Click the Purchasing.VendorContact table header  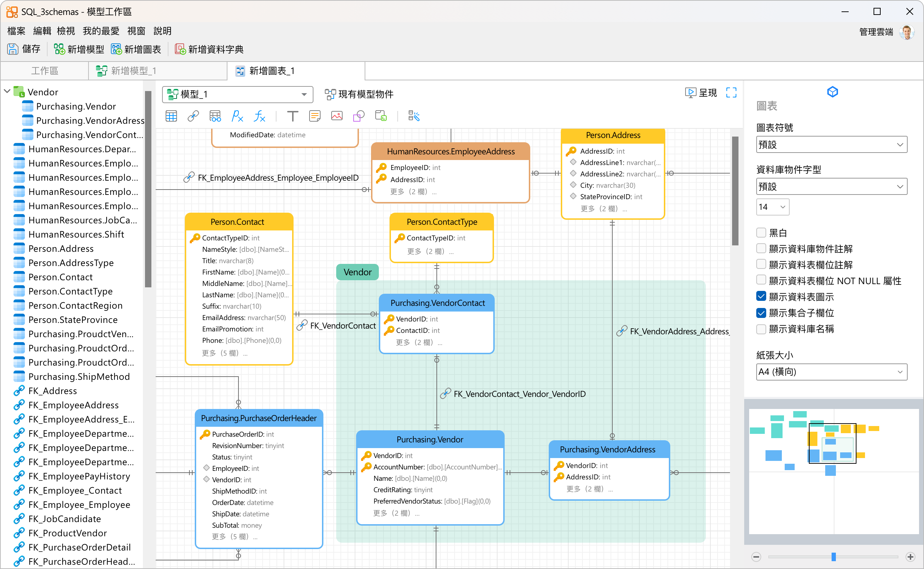click(437, 303)
